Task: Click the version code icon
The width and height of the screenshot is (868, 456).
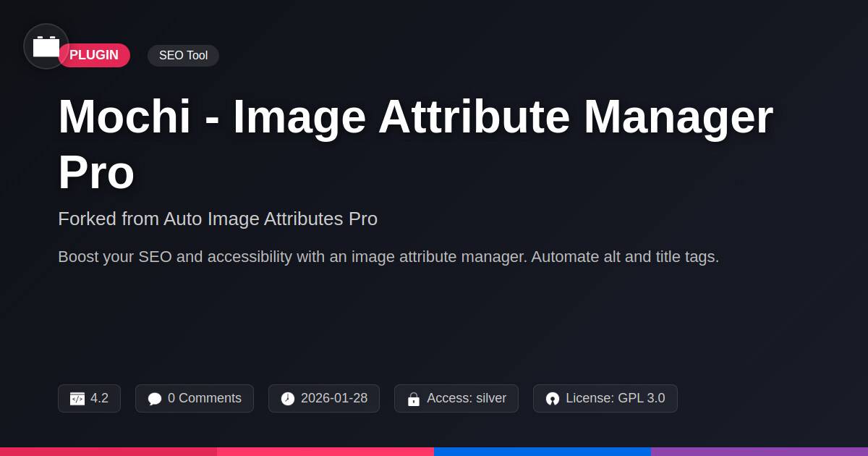Action: 77,399
